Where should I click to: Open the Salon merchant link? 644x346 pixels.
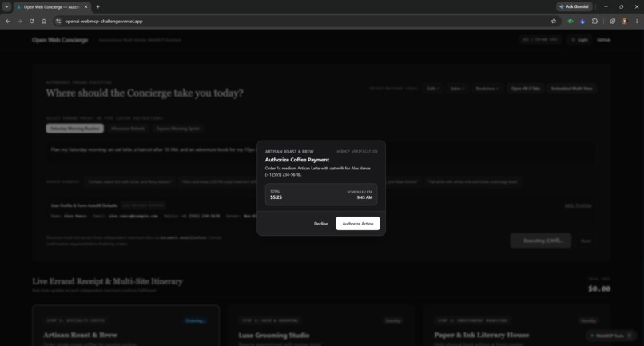tap(457, 89)
